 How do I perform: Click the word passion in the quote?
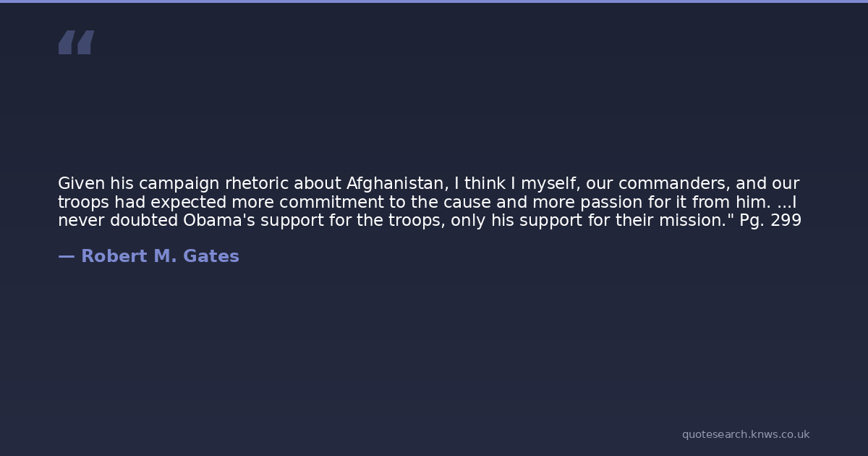pos(613,203)
